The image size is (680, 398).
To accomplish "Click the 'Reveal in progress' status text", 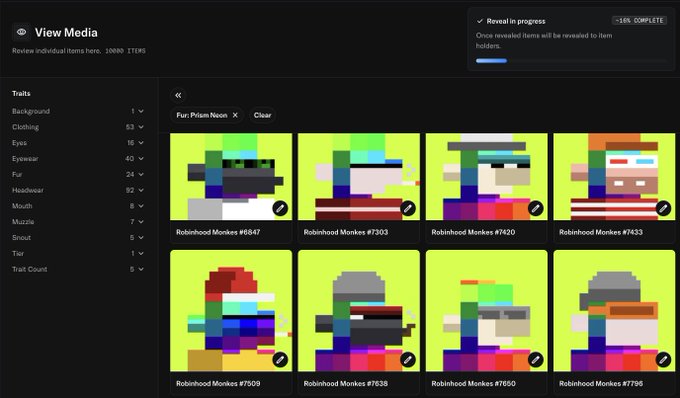I will click(x=516, y=21).
